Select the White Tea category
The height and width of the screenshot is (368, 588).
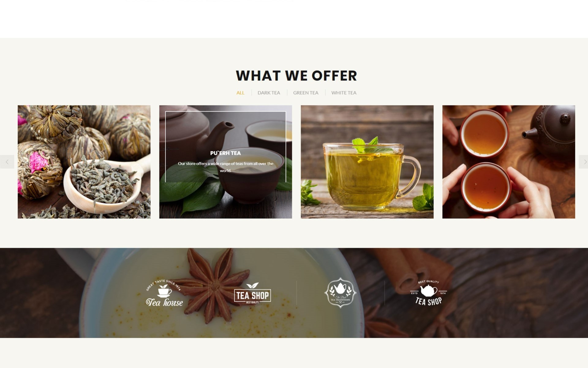click(344, 93)
